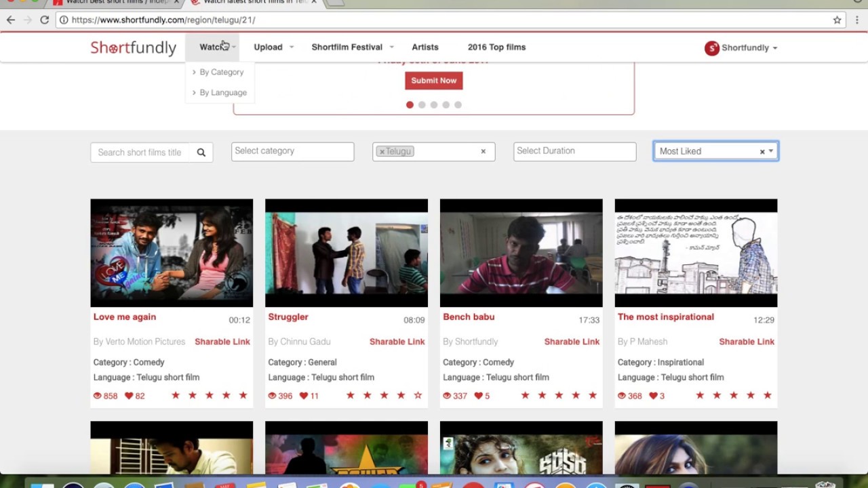Image resolution: width=868 pixels, height=488 pixels.
Task: Open the Love me again film title
Action: click(x=125, y=317)
